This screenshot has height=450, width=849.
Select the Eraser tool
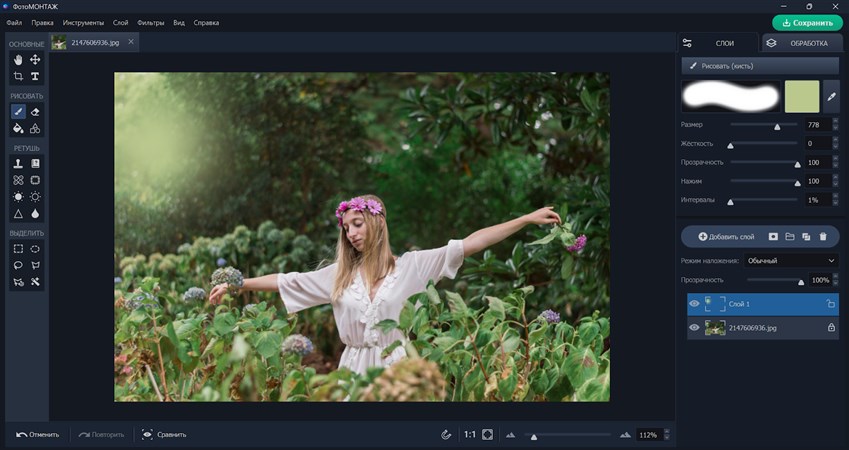[x=35, y=112]
